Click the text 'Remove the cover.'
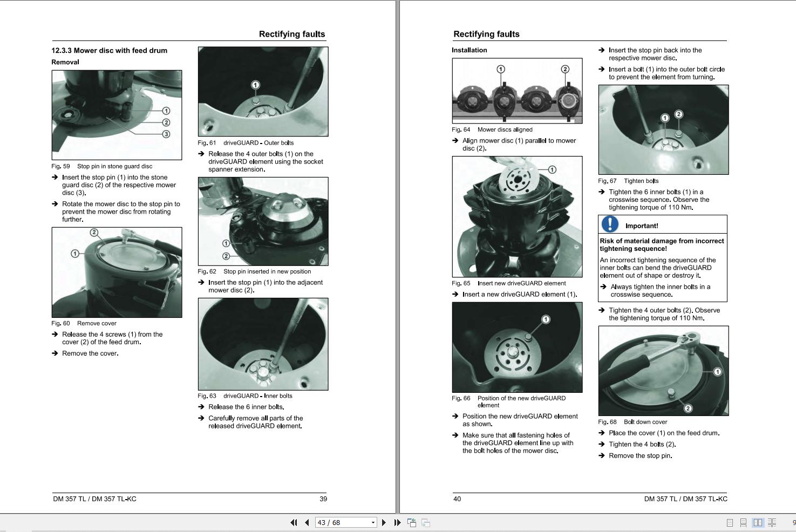Image resolution: width=796 pixels, height=532 pixels. pos(90,353)
